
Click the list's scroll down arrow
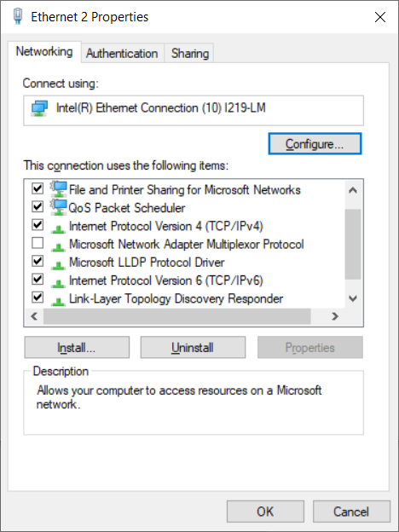353,298
